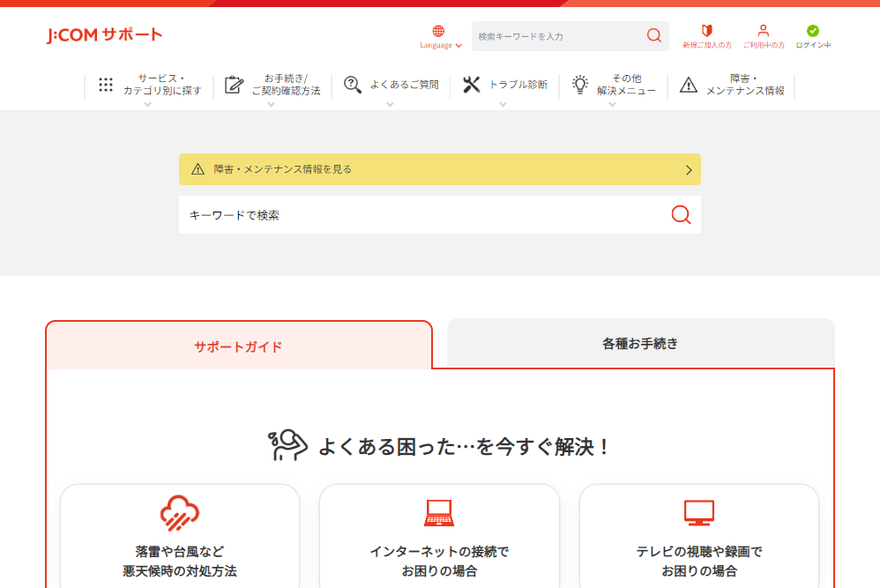This screenshot has width=880, height=588.
Task: Click the TV icon on the television help card
Action: 699,513
